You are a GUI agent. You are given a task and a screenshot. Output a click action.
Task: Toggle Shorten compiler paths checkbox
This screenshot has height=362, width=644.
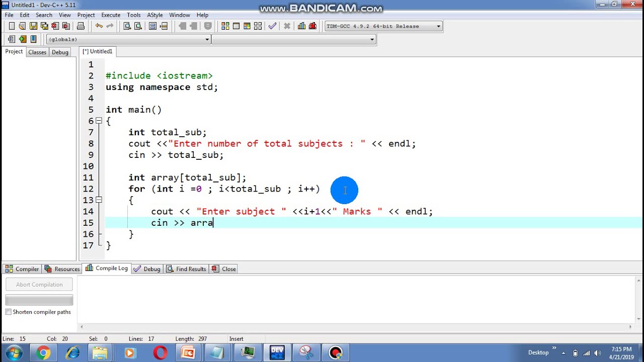[9, 312]
